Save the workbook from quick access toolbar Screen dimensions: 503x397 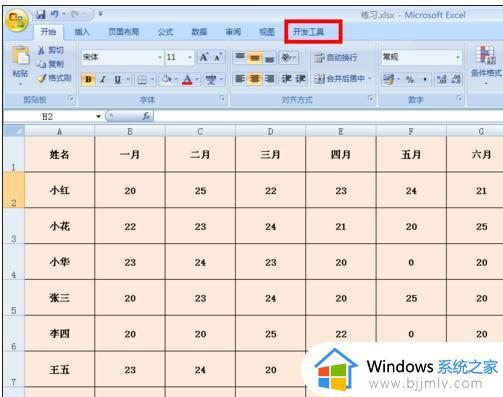point(41,14)
